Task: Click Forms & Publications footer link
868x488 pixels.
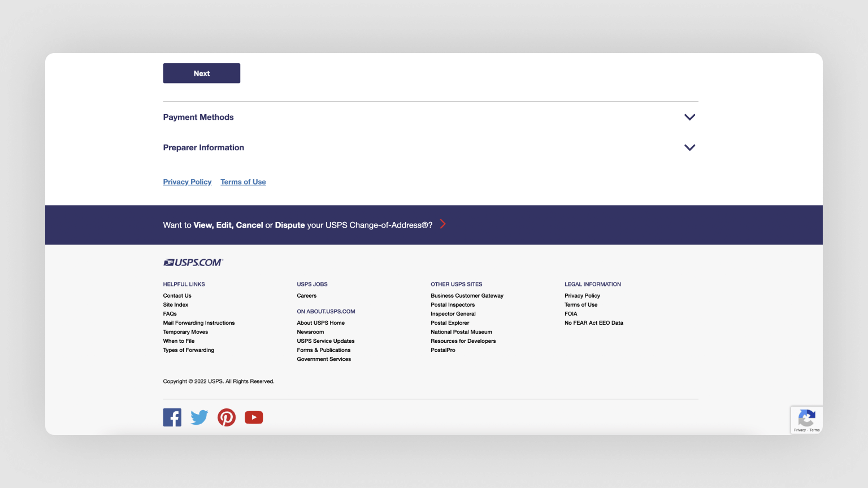Action: pos(324,350)
